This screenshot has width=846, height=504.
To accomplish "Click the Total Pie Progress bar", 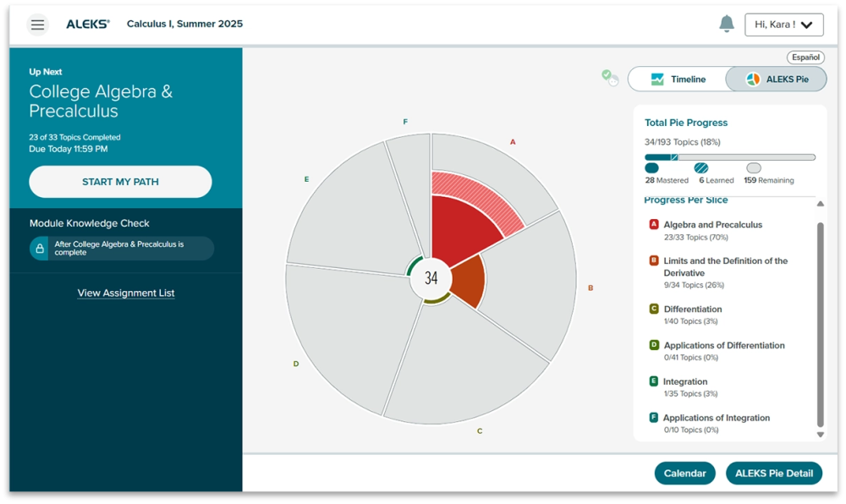I will [729, 157].
